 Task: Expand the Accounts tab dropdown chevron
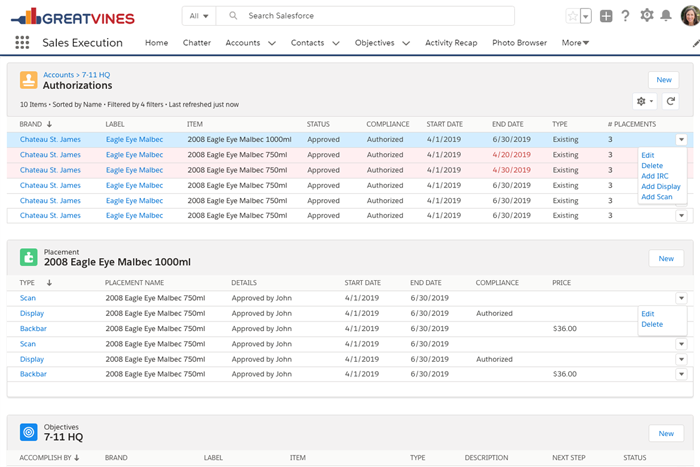point(271,43)
